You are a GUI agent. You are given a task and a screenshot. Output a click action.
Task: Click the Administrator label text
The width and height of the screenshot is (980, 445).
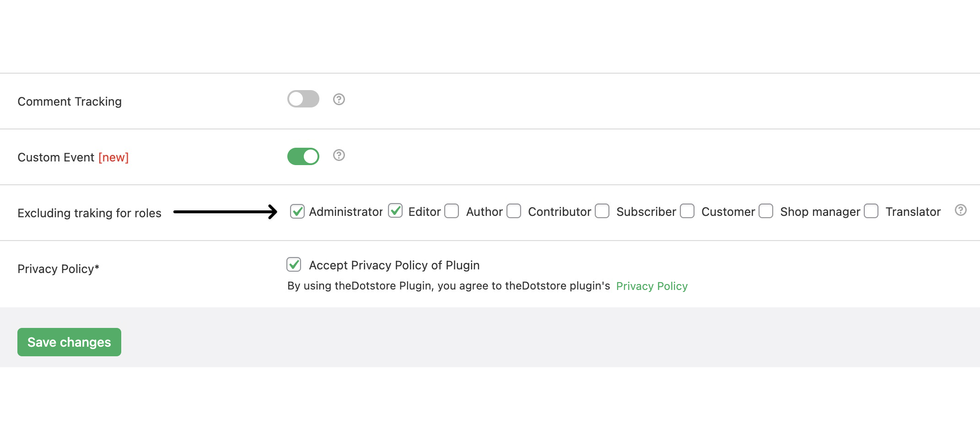coord(346,212)
